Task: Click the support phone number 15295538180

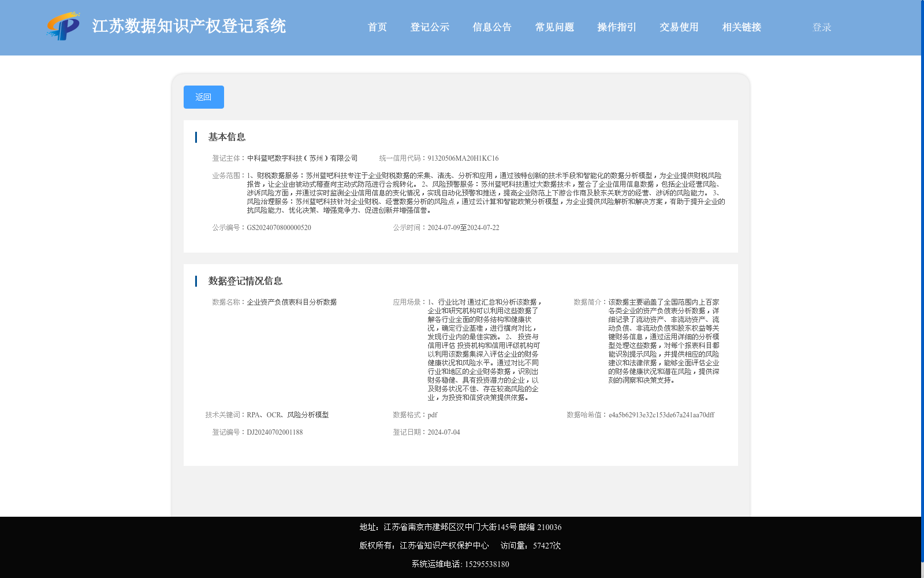Action: pos(487,564)
